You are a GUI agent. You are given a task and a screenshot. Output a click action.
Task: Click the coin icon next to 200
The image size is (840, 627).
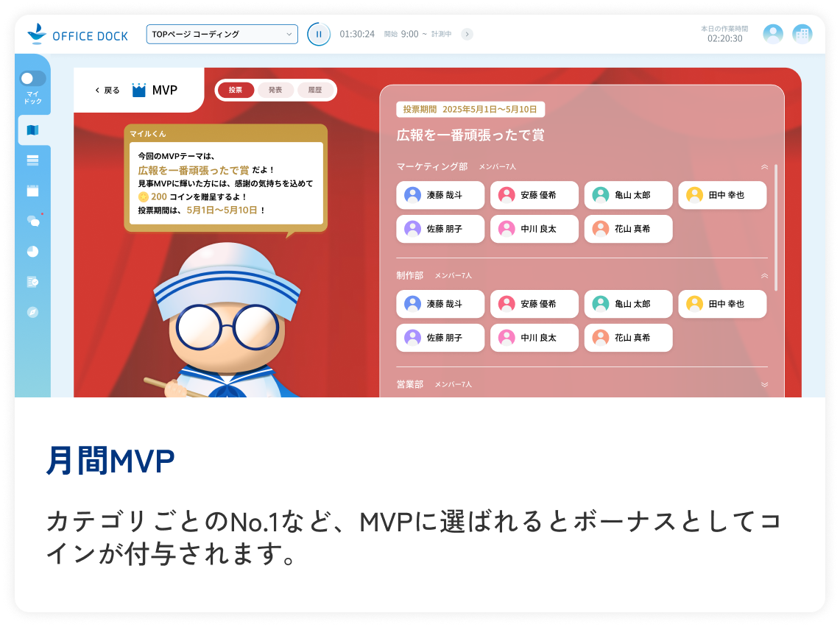click(141, 195)
